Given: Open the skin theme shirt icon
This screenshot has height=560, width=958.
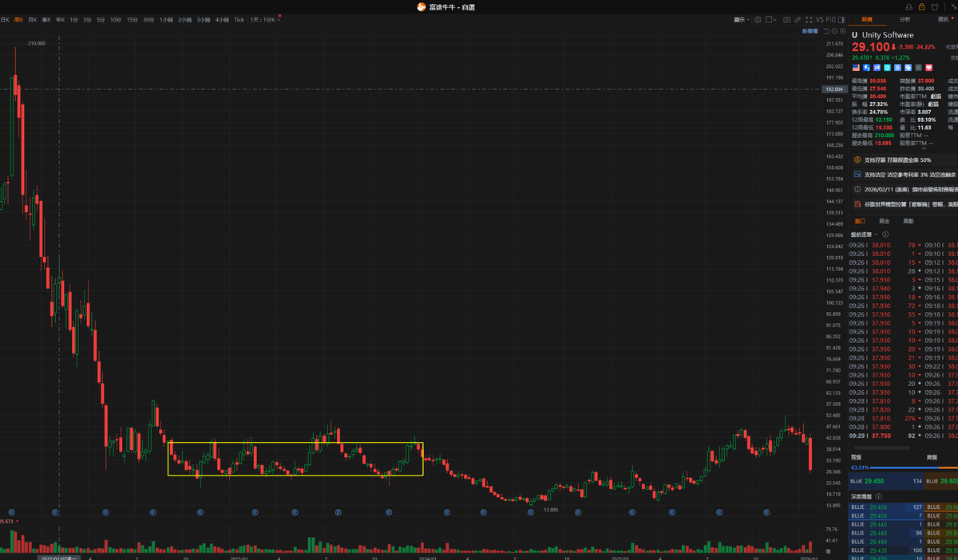Looking at the screenshot, I should tap(935, 7).
